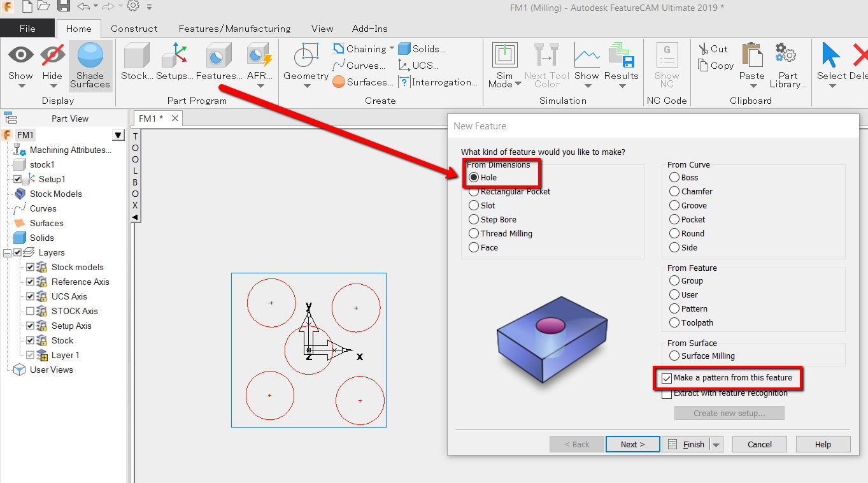Select the Hole radio button

coord(473,177)
